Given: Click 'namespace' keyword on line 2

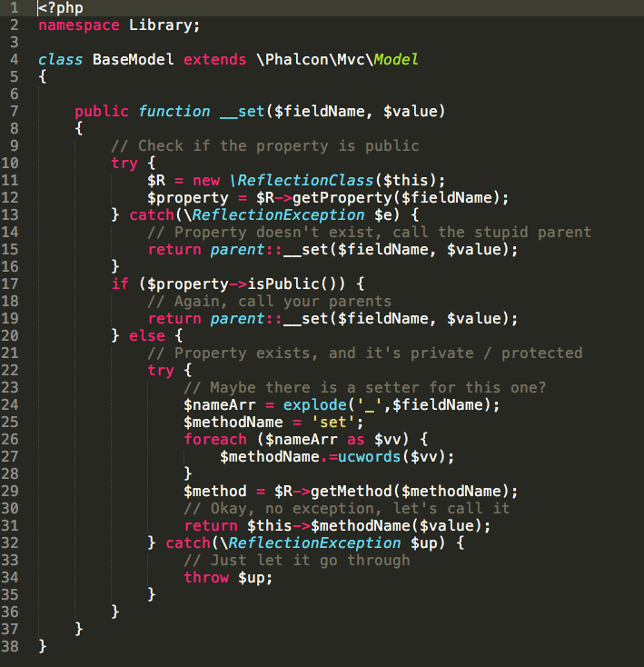Looking at the screenshot, I should pyautogui.click(x=79, y=25).
